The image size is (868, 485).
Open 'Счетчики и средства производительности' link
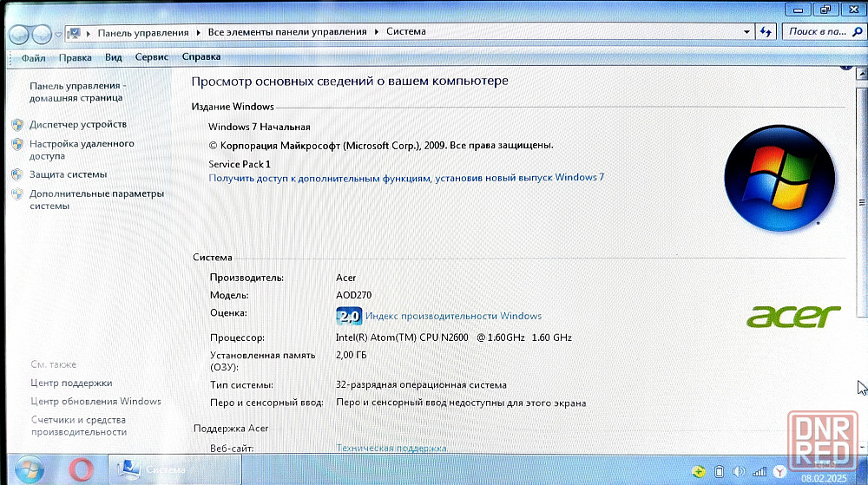[x=79, y=426]
